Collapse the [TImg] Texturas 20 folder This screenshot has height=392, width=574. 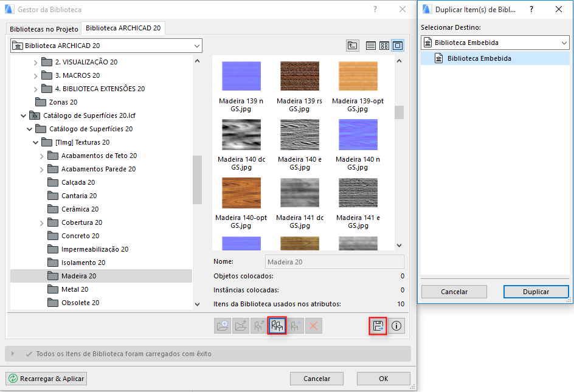35,142
